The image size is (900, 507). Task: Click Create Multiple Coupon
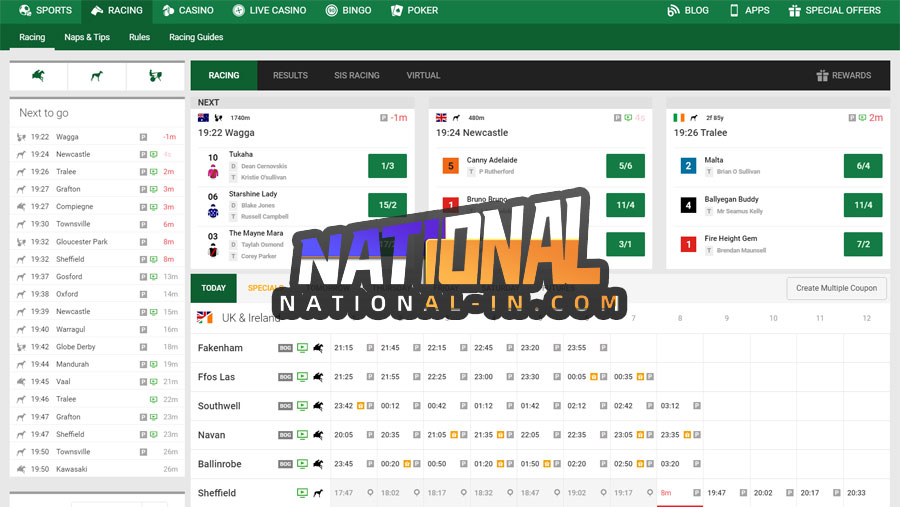click(836, 288)
